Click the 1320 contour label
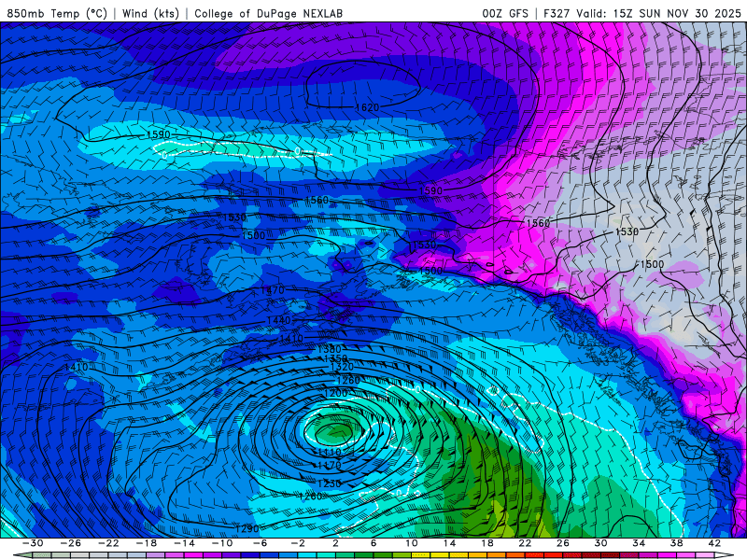 click(342, 367)
